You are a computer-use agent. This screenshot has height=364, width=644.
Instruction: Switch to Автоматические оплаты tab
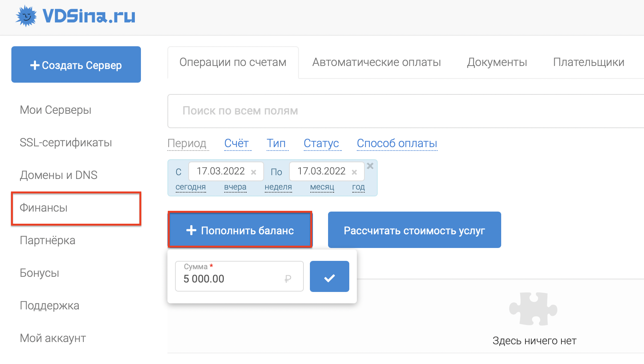tap(377, 62)
